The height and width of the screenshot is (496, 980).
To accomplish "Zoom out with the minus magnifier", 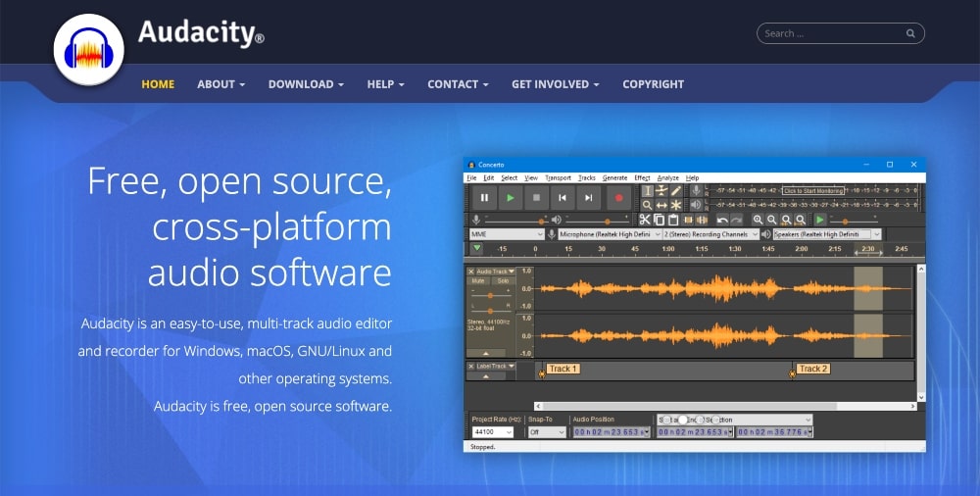I will point(772,220).
